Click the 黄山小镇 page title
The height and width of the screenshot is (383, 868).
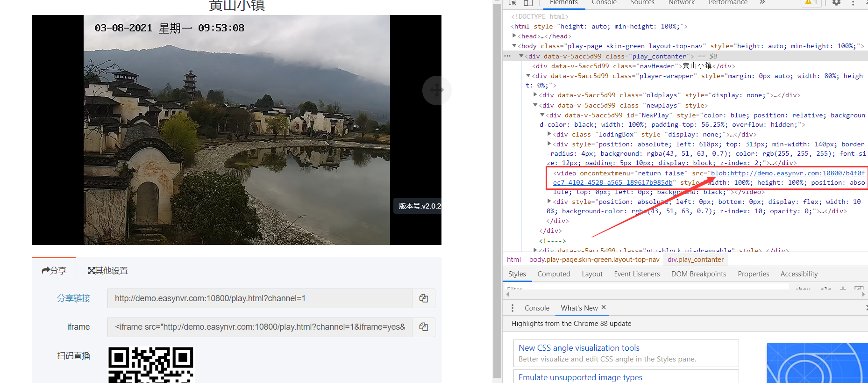click(x=237, y=5)
